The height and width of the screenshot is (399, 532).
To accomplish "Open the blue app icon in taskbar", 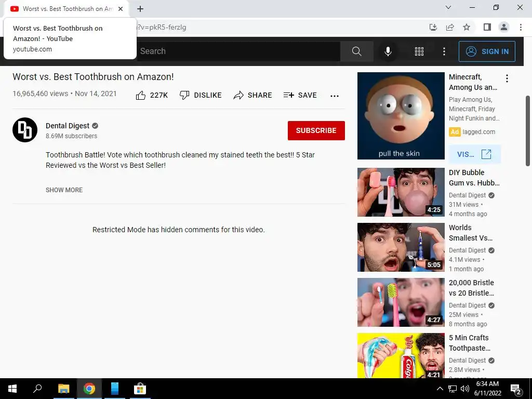I will point(115,389).
